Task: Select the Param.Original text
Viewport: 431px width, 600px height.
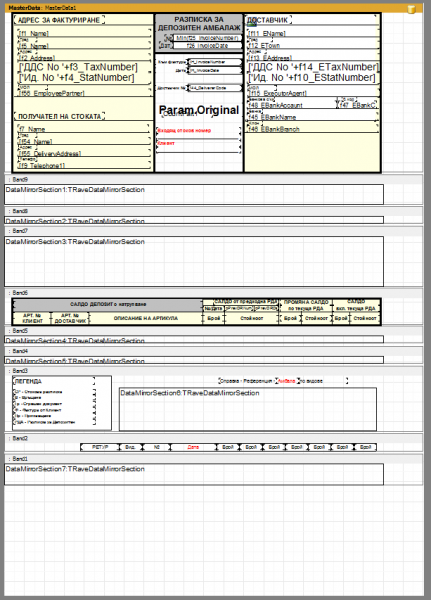Action: click(199, 110)
